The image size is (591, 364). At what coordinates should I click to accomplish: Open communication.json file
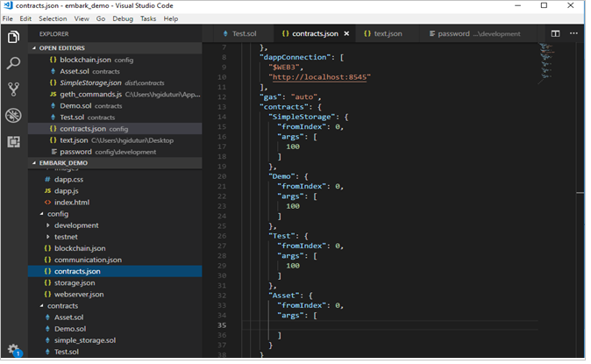(x=116, y=261)
